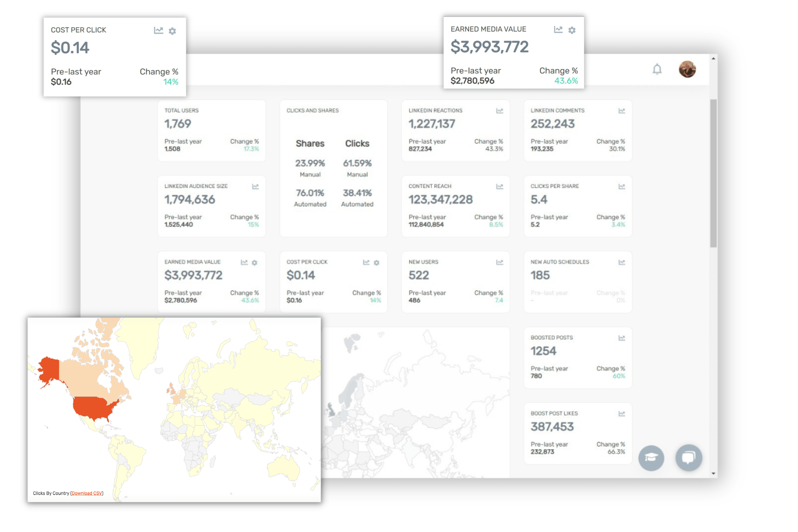The width and height of the screenshot is (798, 532).
Task: Click the Download CSV link
Action: coord(87,493)
